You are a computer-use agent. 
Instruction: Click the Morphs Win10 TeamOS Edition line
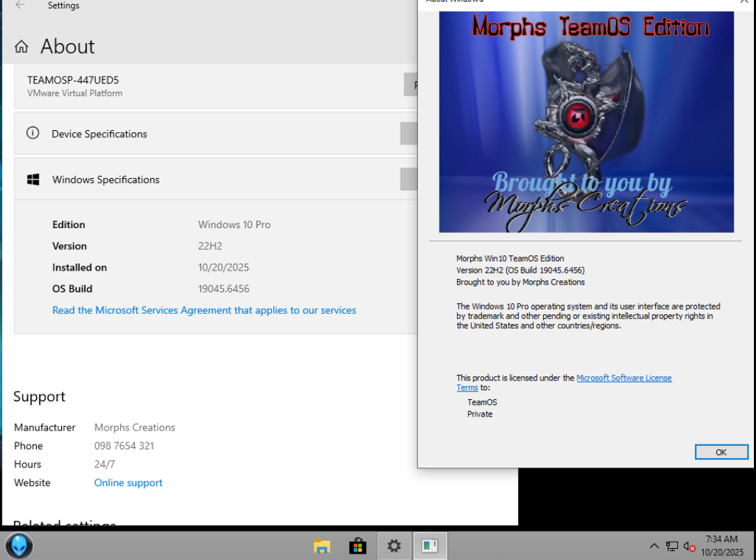click(x=510, y=259)
